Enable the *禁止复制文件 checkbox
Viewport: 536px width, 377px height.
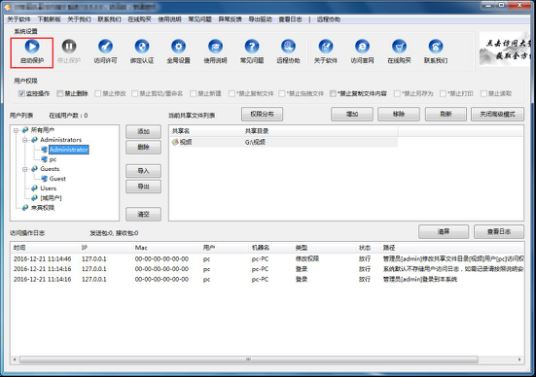[x=232, y=93]
